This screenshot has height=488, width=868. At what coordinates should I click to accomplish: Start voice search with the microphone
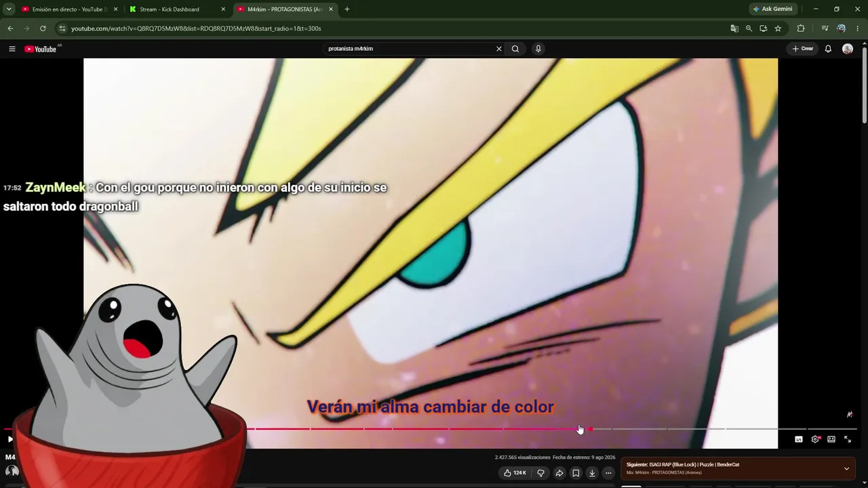(x=538, y=49)
